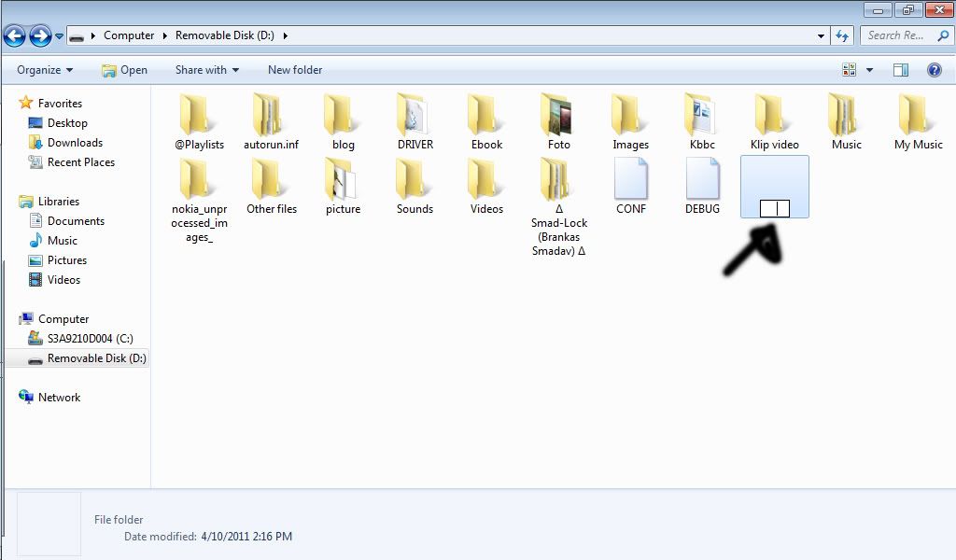Open the Smad-Lock folder
Viewport: 956px width, 560px height.
tap(558, 180)
